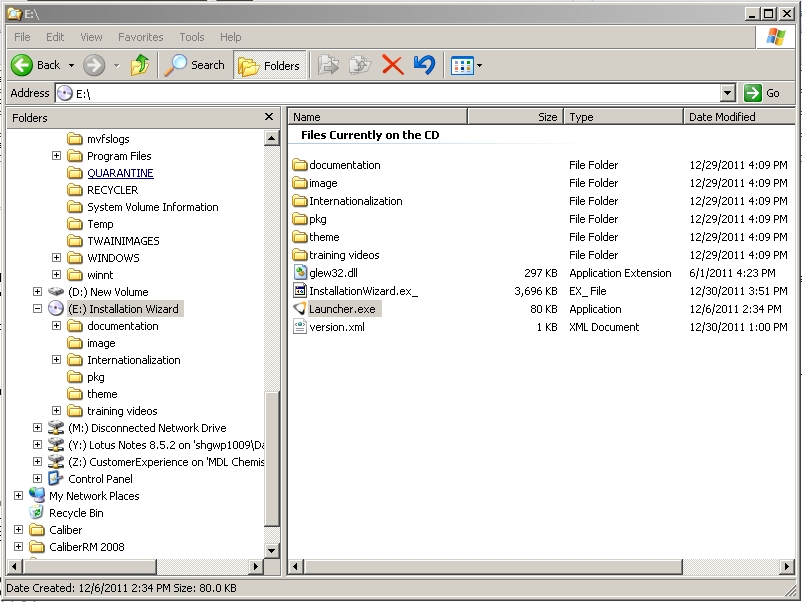This screenshot has height=602, width=802.
Task: Select (Z:) CustomerExperience network drive
Action: point(166,462)
